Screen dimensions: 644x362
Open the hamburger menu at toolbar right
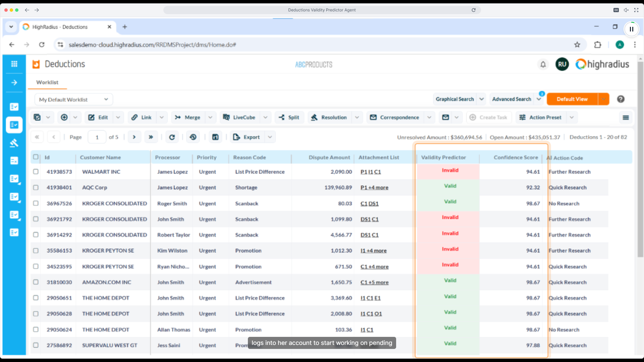coord(626,118)
